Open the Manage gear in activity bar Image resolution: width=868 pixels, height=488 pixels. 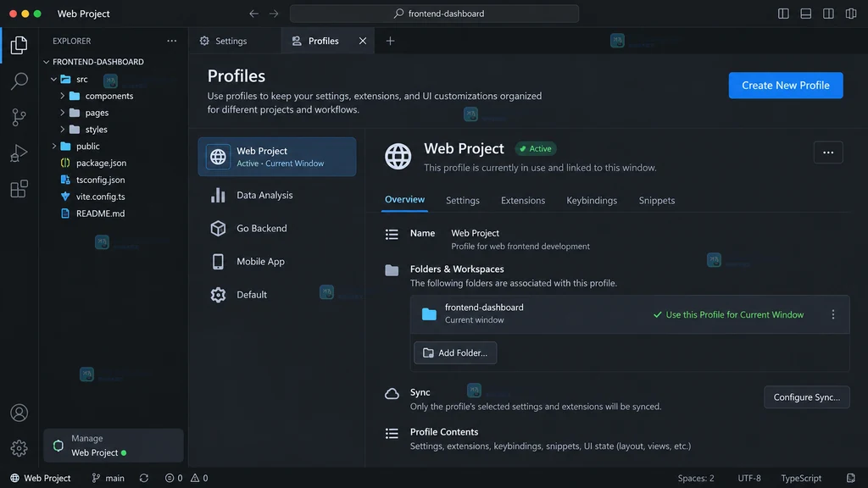click(x=19, y=448)
